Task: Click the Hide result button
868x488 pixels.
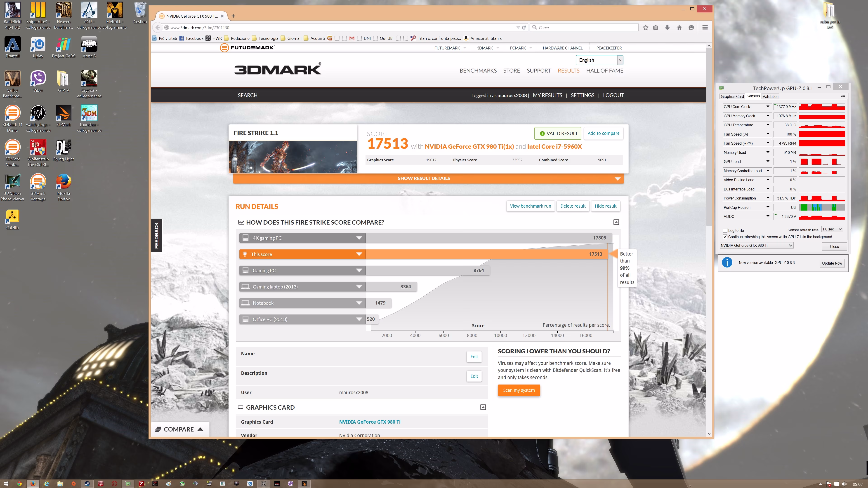Action: [x=606, y=206]
